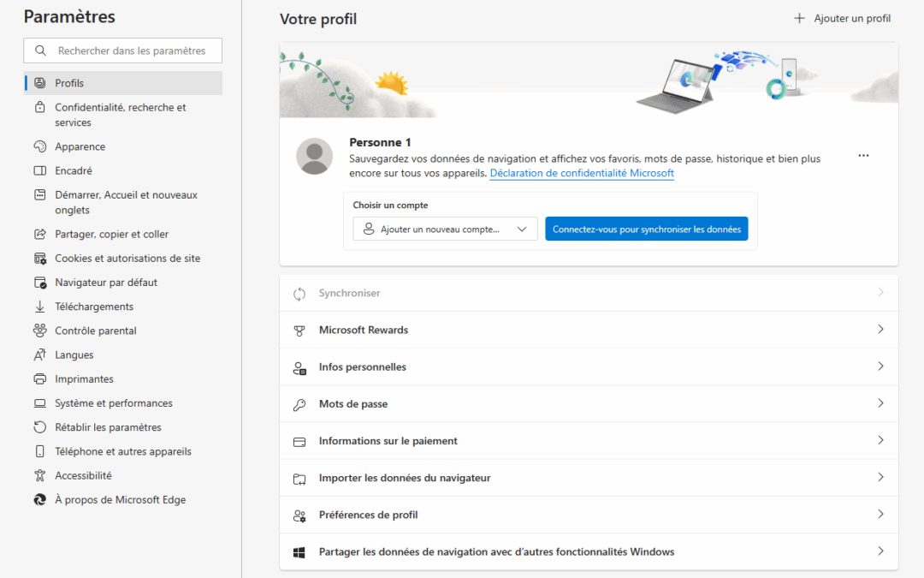Click the lock icon for Confidentialité, recherche et services

39,107
